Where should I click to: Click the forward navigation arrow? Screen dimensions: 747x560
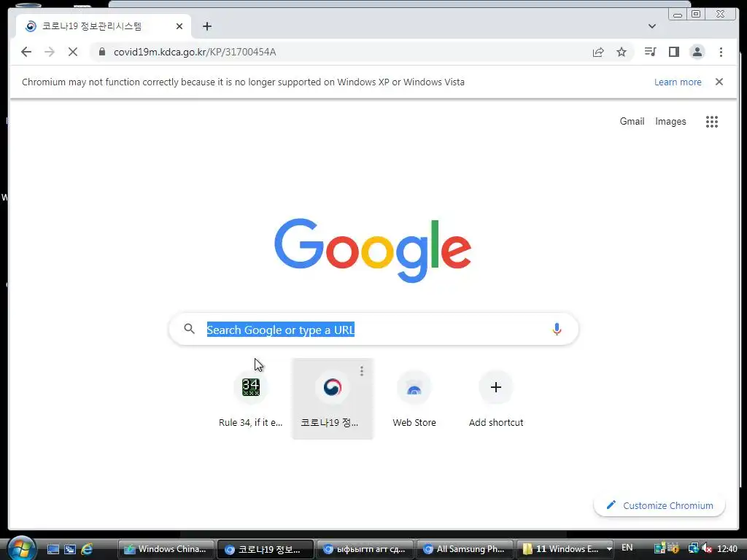[x=50, y=52]
